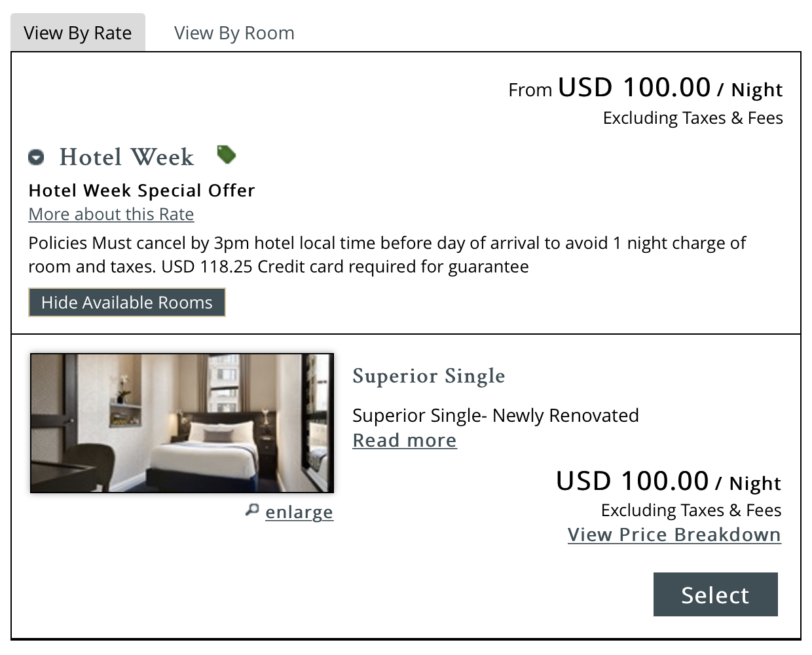Click the Superior Single room photo
This screenshot has width=812, height=655.
pyautogui.click(x=181, y=423)
